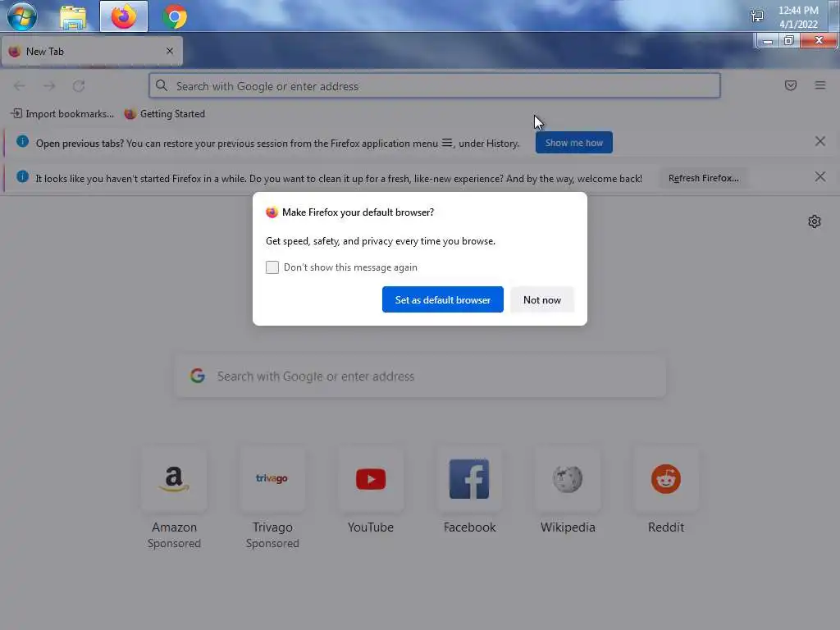Open the Wikipedia shortcut tile

click(x=568, y=478)
